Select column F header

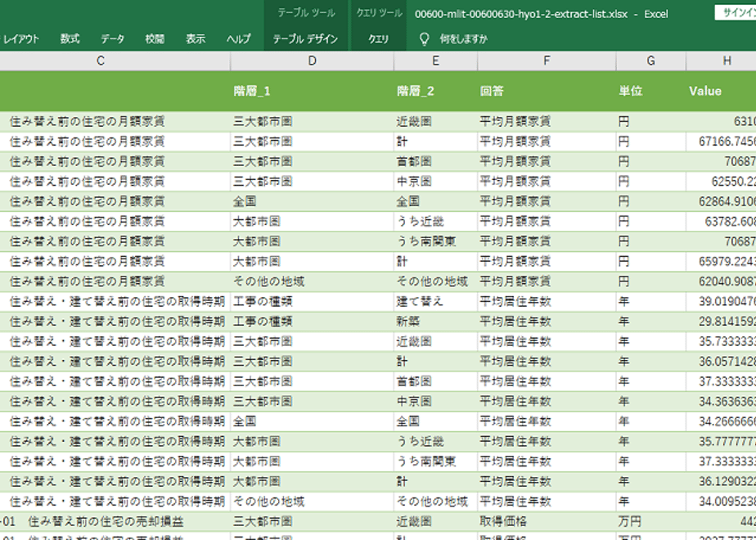(x=547, y=61)
